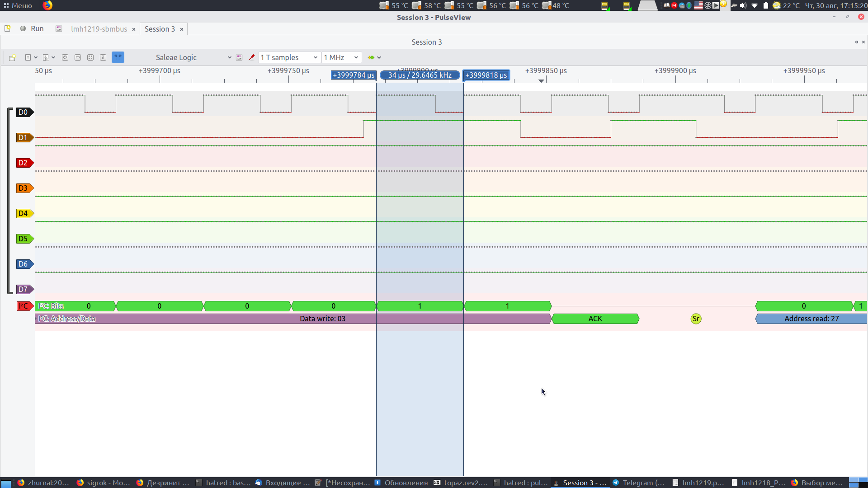Click the Bluetooth tray icon

pos(689,5)
